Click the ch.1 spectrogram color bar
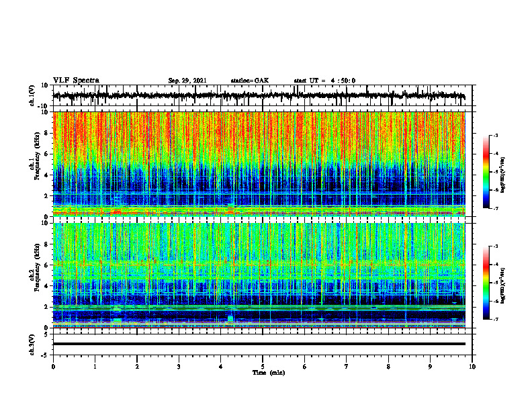532x411 pixels. pyautogui.click(x=486, y=172)
